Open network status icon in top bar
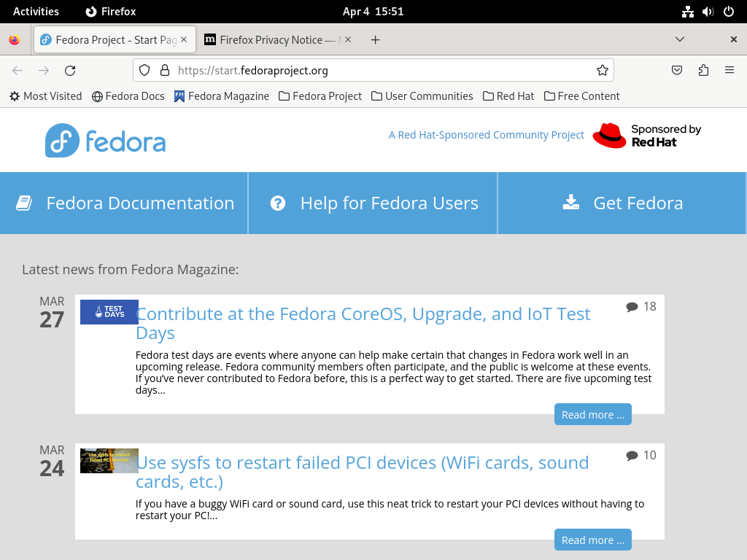This screenshot has width=747, height=560. 687,12
